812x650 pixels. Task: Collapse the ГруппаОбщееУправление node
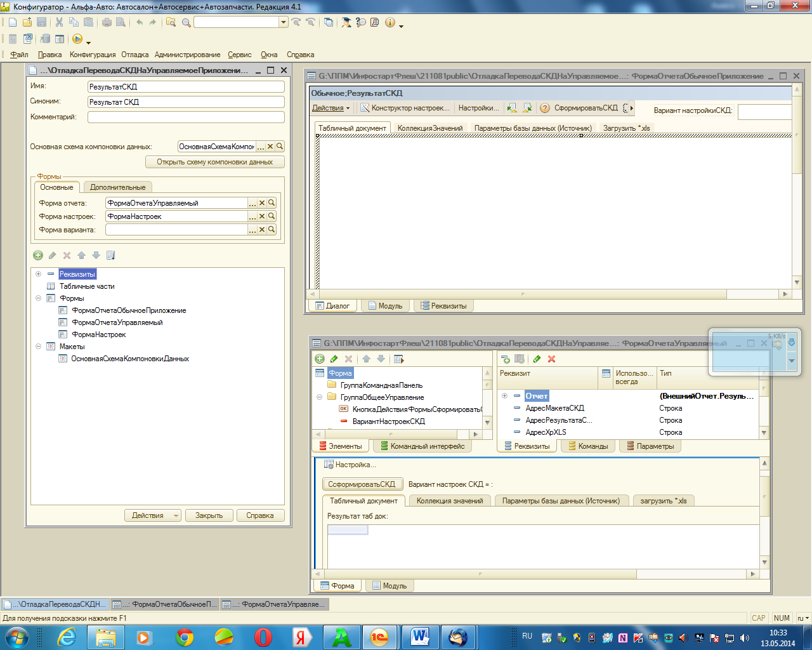[320, 397]
